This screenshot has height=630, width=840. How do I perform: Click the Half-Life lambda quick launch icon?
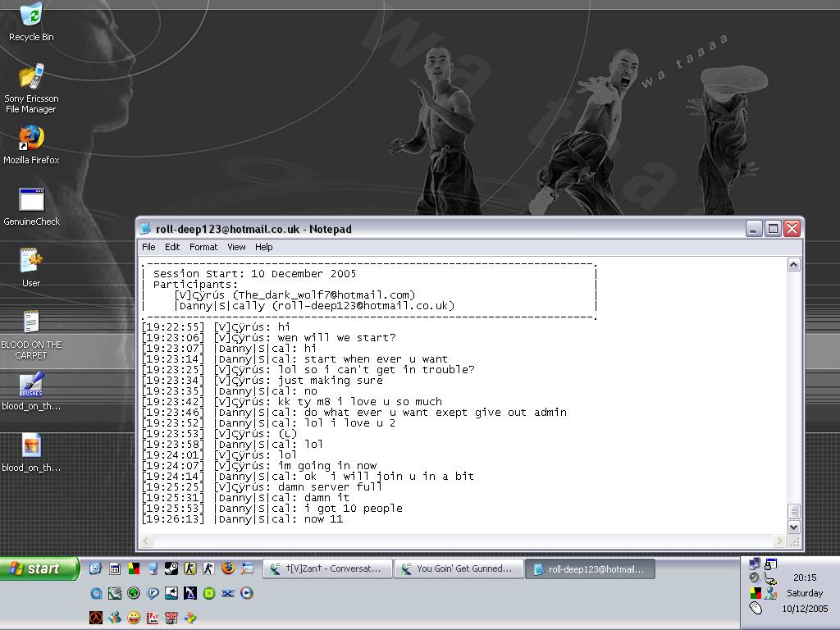[96, 618]
